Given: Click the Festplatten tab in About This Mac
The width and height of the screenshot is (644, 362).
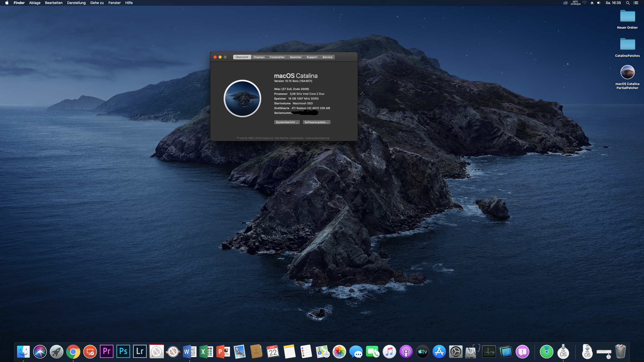Looking at the screenshot, I should 277,57.
